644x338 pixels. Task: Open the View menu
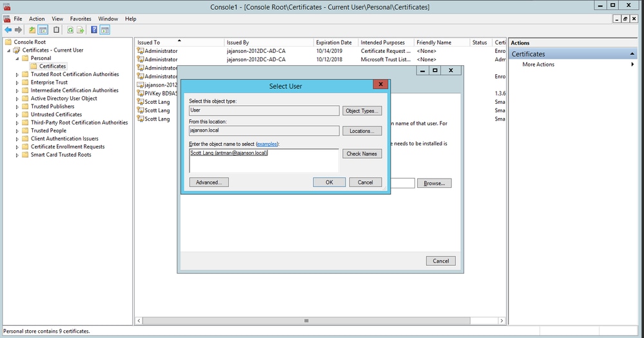click(57, 19)
